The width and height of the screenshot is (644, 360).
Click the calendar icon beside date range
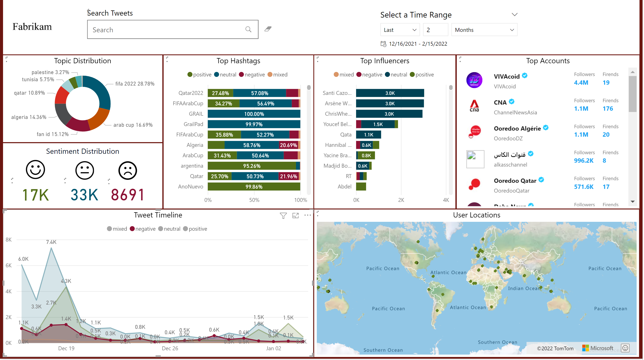click(x=383, y=44)
